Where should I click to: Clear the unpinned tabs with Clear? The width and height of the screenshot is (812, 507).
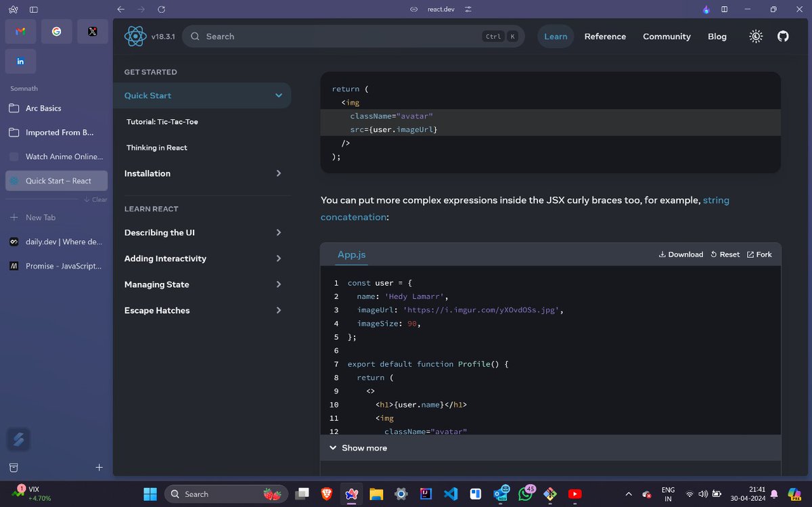[96, 200]
